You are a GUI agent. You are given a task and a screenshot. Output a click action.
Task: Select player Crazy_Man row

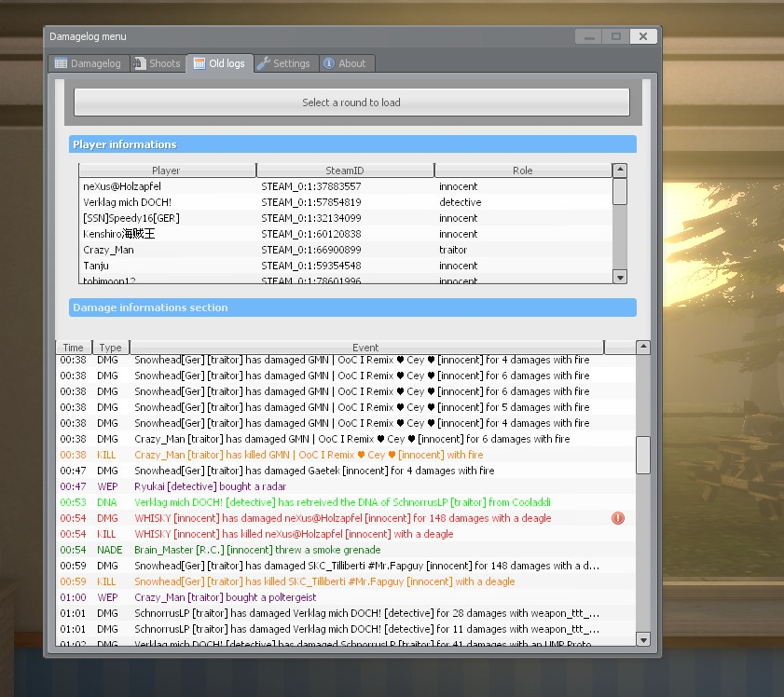tap(345, 250)
